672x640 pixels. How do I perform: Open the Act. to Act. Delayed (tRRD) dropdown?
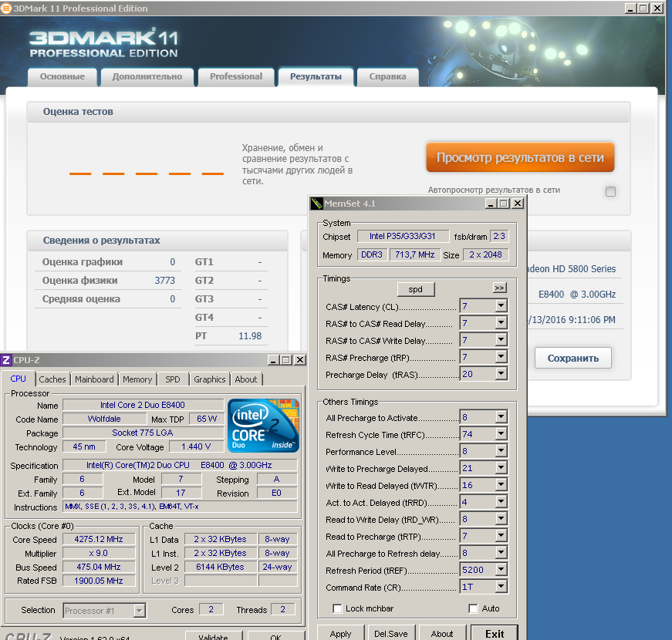click(x=501, y=501)
